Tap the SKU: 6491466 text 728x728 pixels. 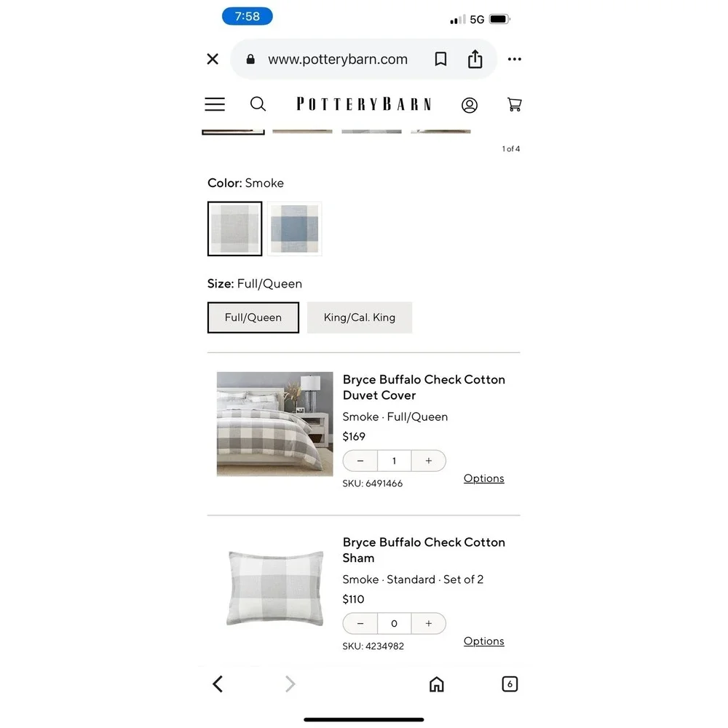(372, 483)
